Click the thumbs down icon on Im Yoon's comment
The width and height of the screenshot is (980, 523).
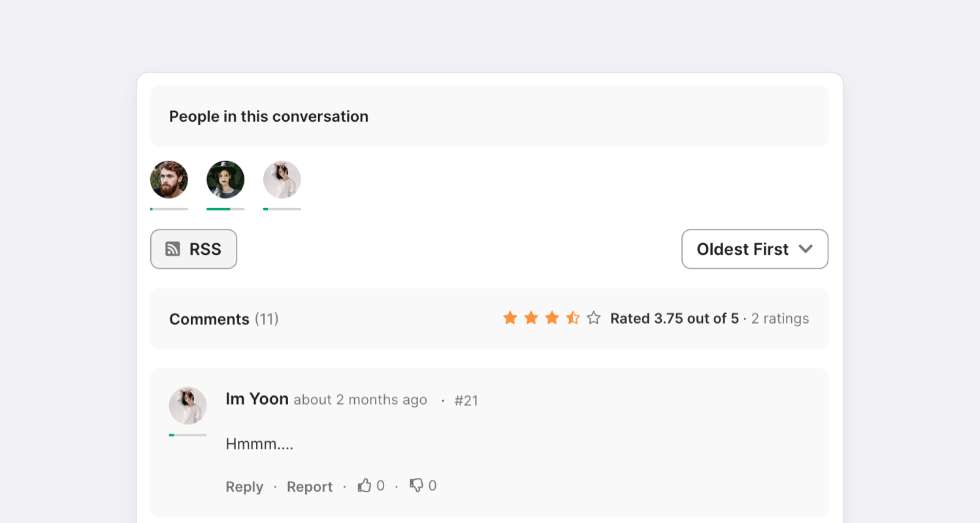416,485
